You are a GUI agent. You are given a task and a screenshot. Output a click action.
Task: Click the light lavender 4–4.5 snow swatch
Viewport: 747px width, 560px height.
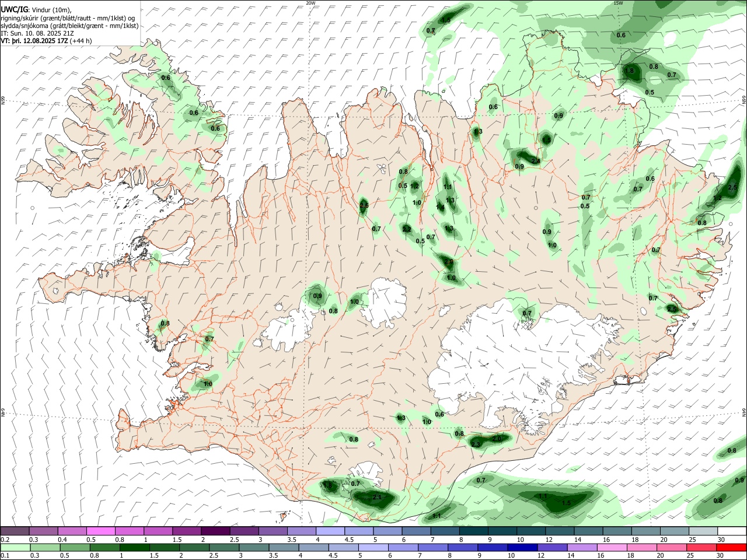[329, 531]
